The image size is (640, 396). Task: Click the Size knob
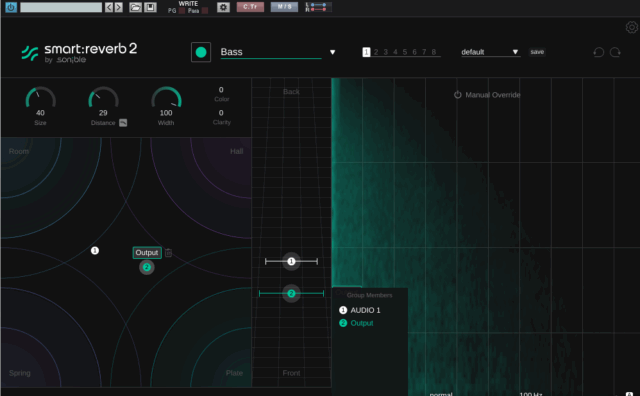click(x=40, y=98)
